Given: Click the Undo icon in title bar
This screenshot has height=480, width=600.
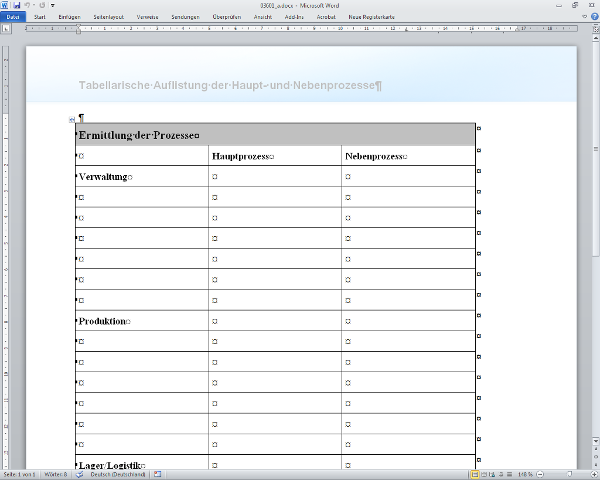Looking at the screenshot, I should (x=27, y=5).
